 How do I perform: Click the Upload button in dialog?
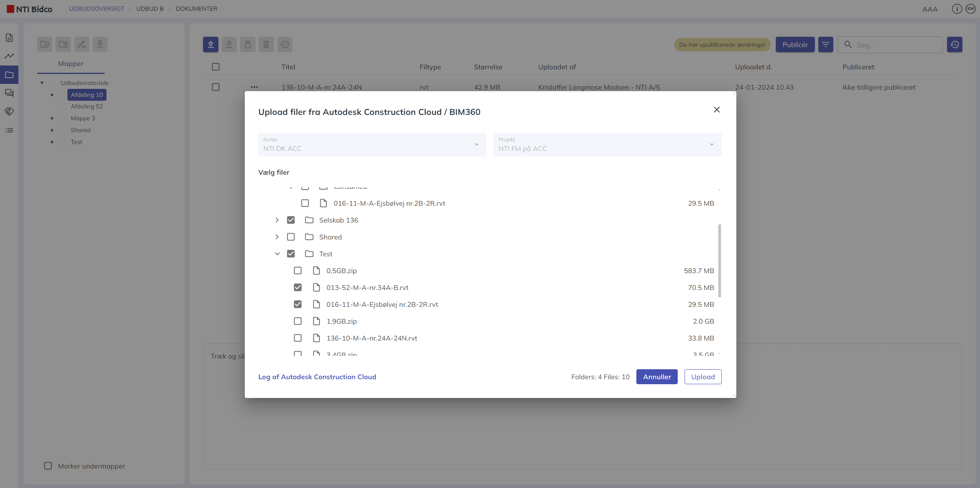click(x=703, y=377)
